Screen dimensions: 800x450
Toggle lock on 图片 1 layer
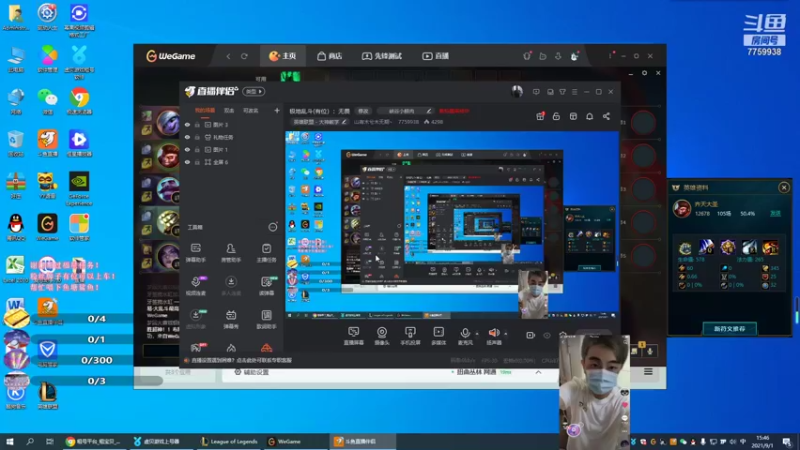[197, 149]
